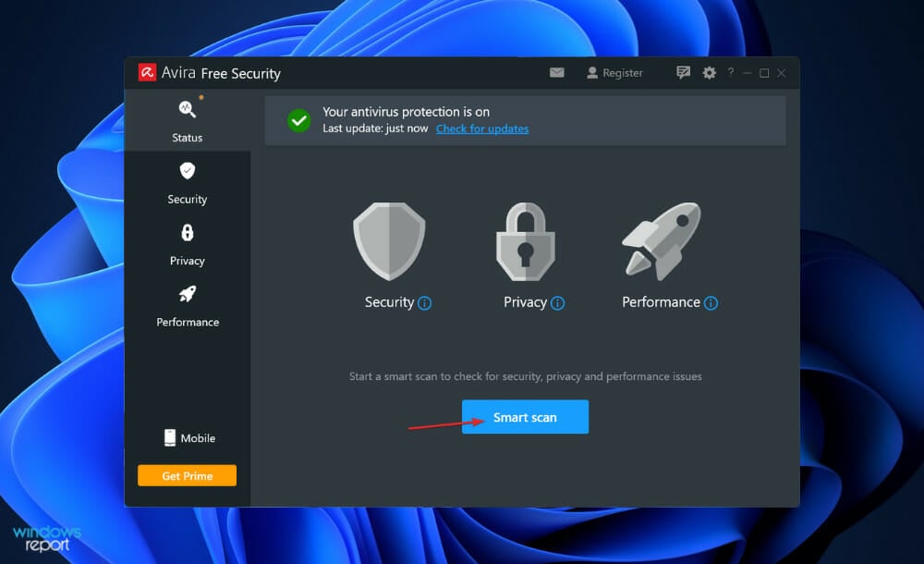Click the green protection checkmark icon
The image size is (924, 564).
(x=298, y=120)
